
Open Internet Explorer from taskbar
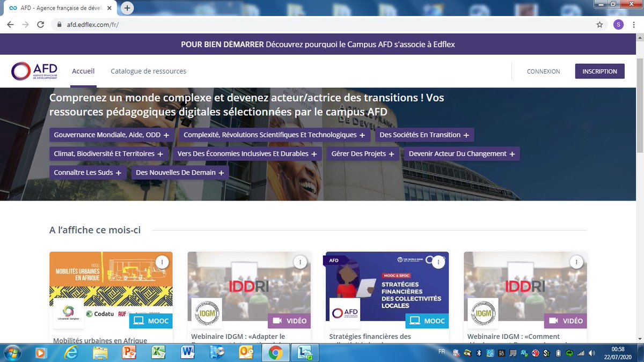[x=71, y=352]
